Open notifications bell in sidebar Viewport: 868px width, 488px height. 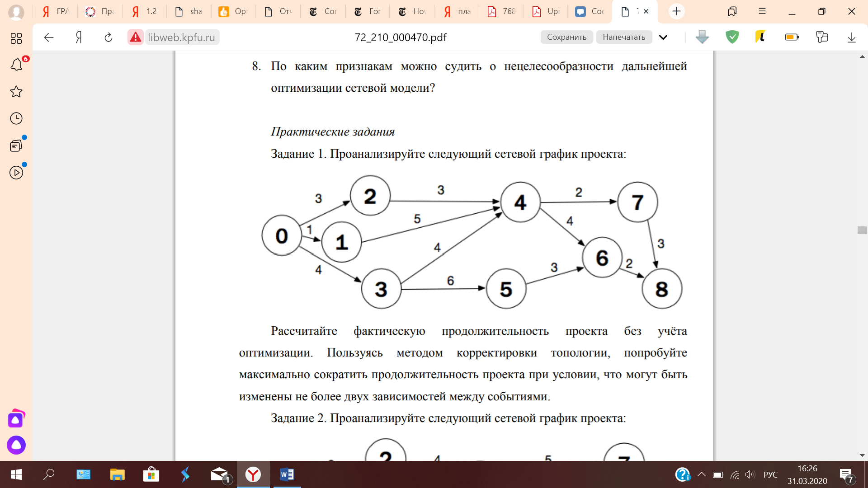(x=16, y=65)
